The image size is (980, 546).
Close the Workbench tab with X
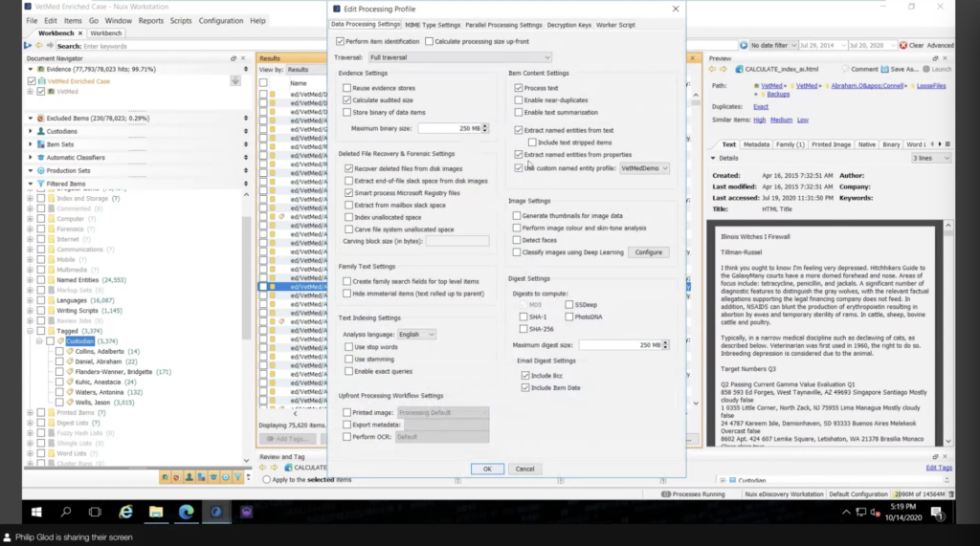pyautogui.click(x=79, y=33)
